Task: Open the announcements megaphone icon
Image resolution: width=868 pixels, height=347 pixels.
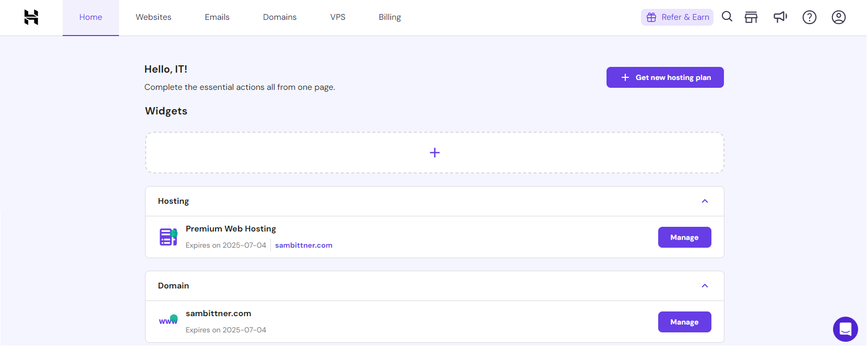Action: click(x=780, y=17)
